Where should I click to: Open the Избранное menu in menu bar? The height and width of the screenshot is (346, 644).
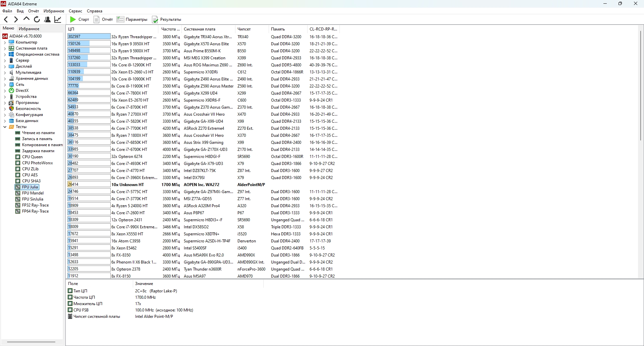[54, 11]
